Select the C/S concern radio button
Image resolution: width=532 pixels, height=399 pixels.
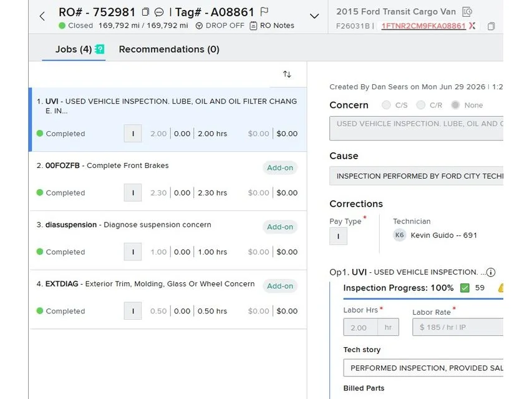point(386,105)
